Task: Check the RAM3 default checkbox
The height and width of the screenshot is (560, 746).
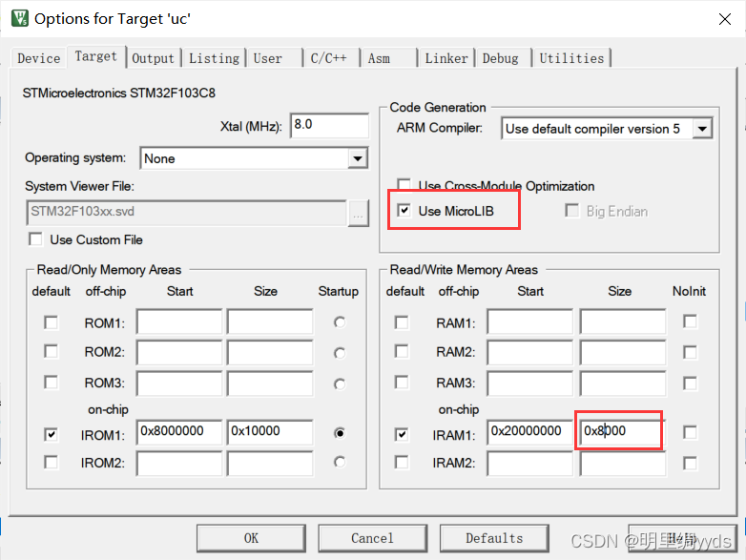Action: tap(402, 382)
